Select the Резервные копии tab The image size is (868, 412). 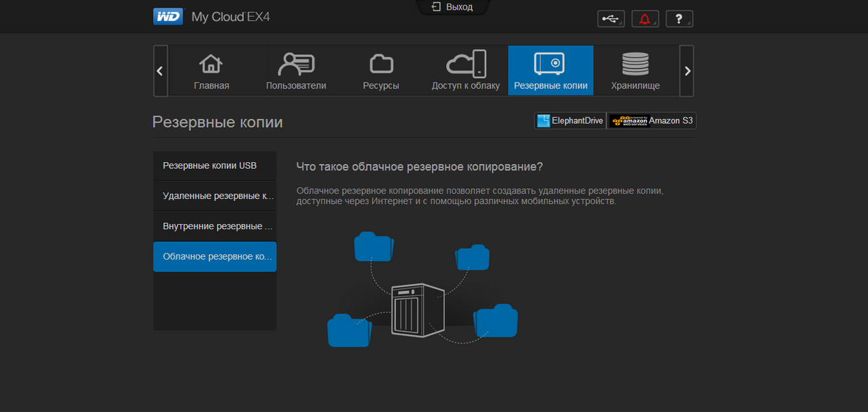pos(550,71)
